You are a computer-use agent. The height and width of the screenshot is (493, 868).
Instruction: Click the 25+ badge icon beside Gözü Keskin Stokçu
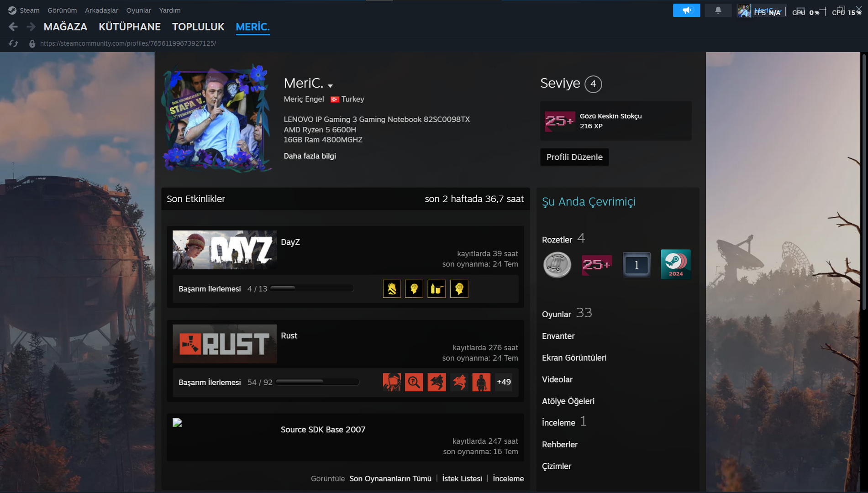pos(560,121)
